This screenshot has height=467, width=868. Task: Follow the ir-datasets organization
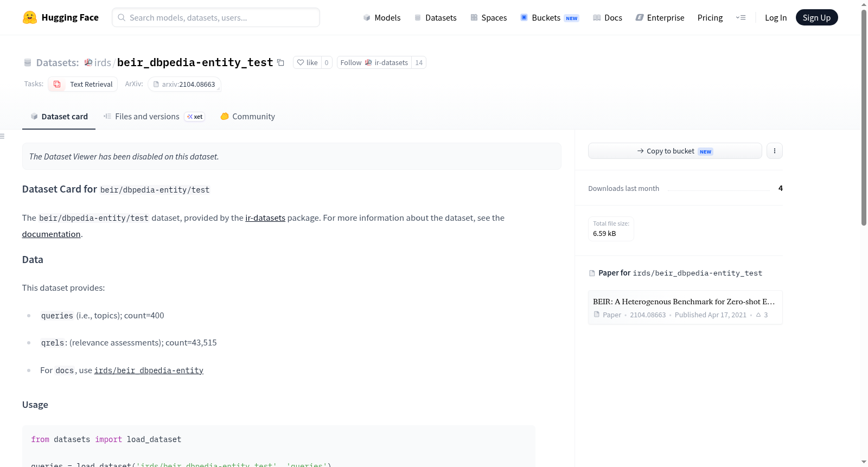coord(374,62)
